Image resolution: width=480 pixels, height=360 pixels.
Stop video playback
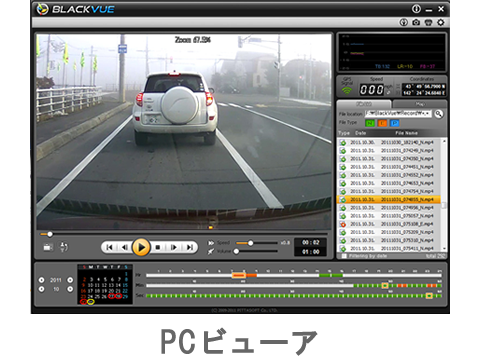coord(158,247)
